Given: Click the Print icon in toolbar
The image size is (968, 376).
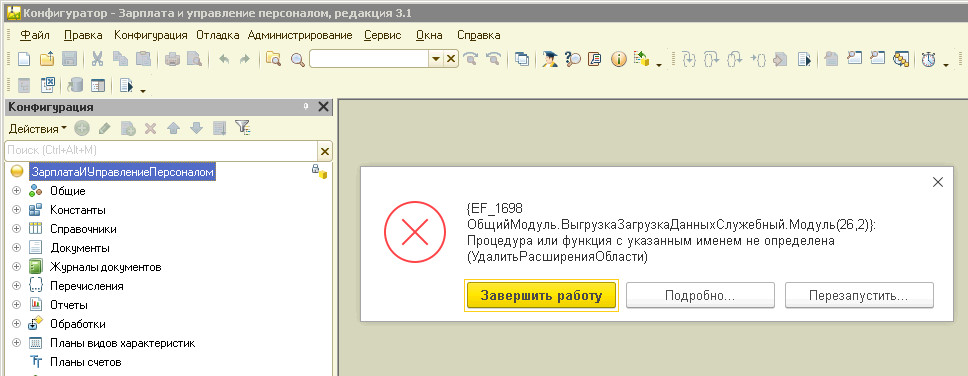Looking at the screenshot, I should click(172, 59).
